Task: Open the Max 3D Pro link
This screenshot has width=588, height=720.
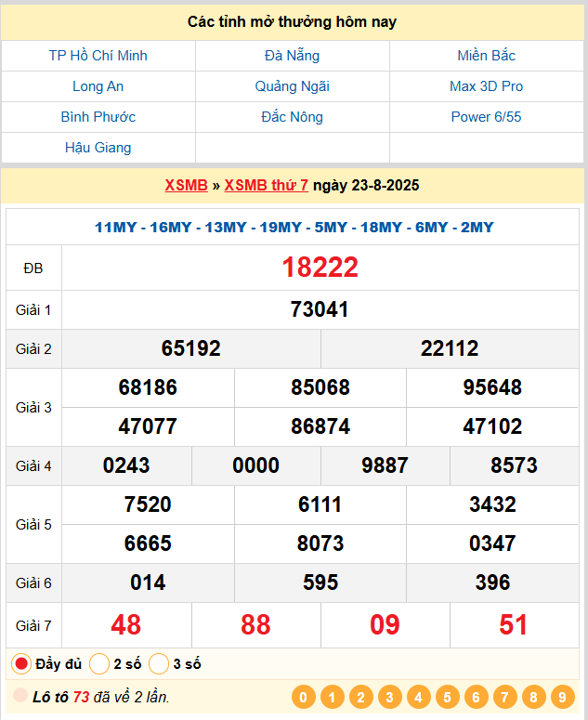Action: click(486, 86)
